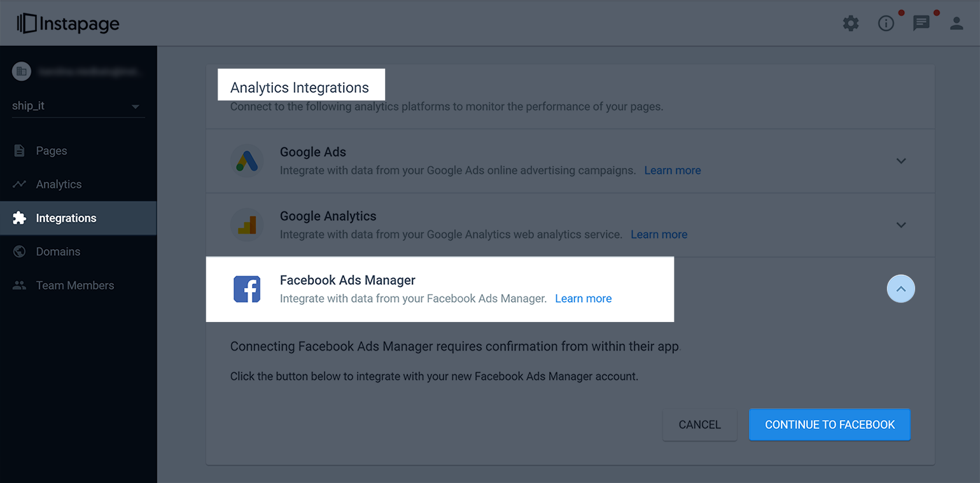Click the Google Analytics title
This screenshot has width=980, height=483.
coord(328,216)
